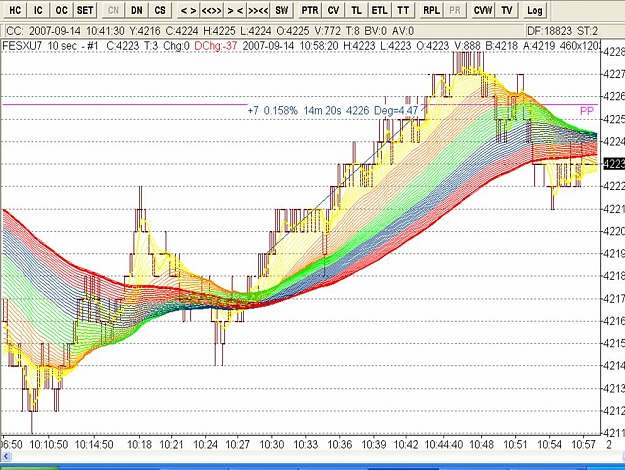Click the IC toolbar button
This screenshot has width=625, height=470.
38,10
